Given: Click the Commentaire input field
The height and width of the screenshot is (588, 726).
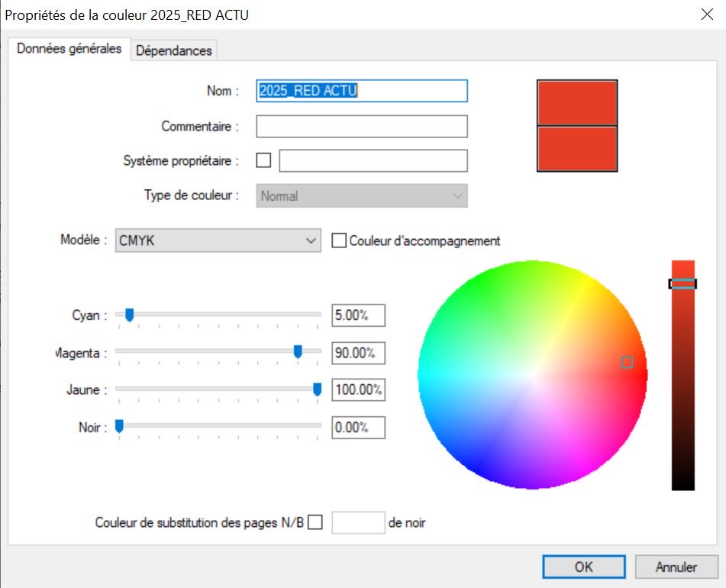Looking at the screenshot, I should point(362,126).
